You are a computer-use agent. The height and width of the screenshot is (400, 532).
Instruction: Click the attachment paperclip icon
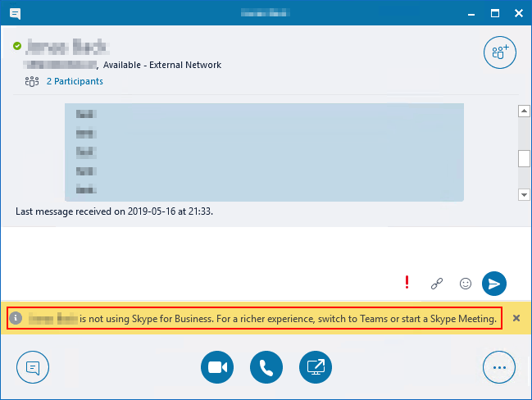tap(436, 284)
